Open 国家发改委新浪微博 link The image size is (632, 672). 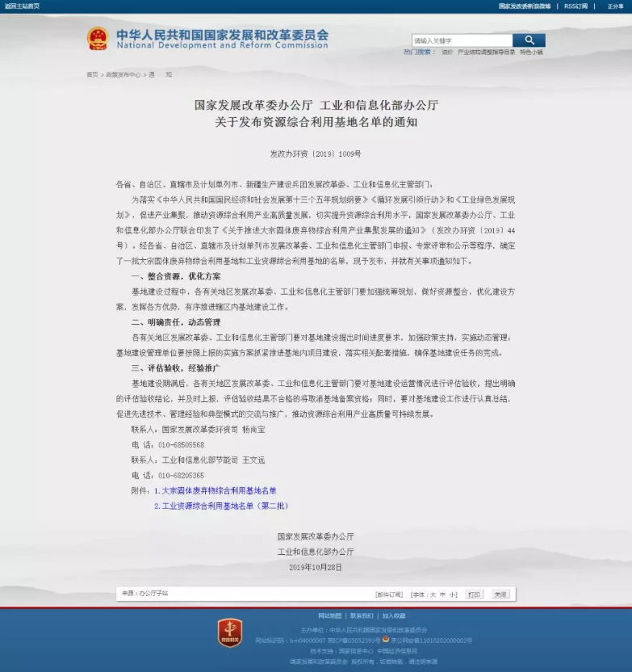pyautogui.click(x=525, y=6)
